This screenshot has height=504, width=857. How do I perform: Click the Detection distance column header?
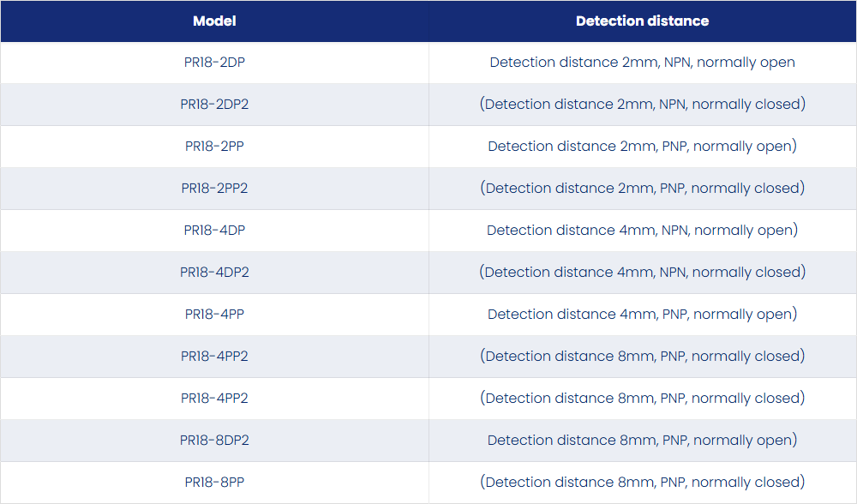click(642, 21)
